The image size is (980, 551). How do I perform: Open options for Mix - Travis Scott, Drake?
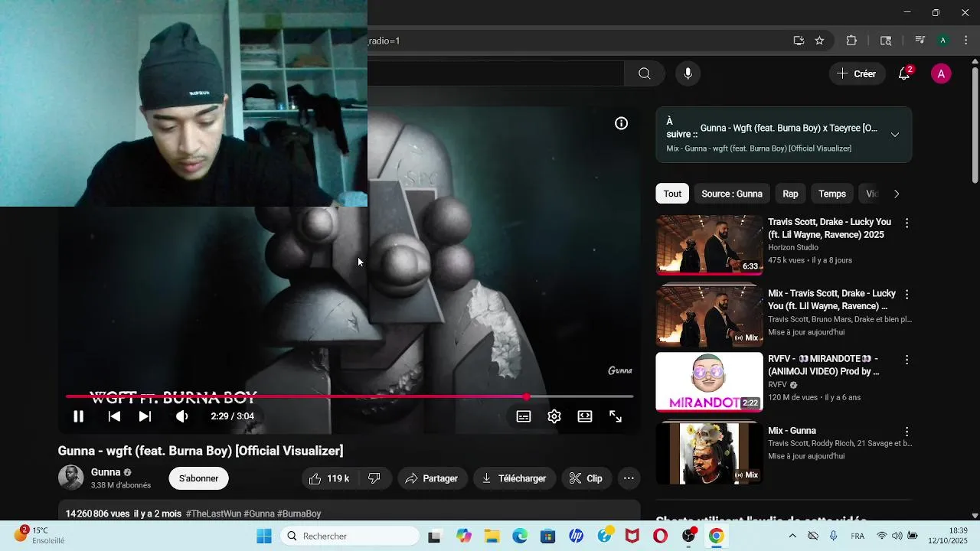pyautogui.click(x=906, y=294)
